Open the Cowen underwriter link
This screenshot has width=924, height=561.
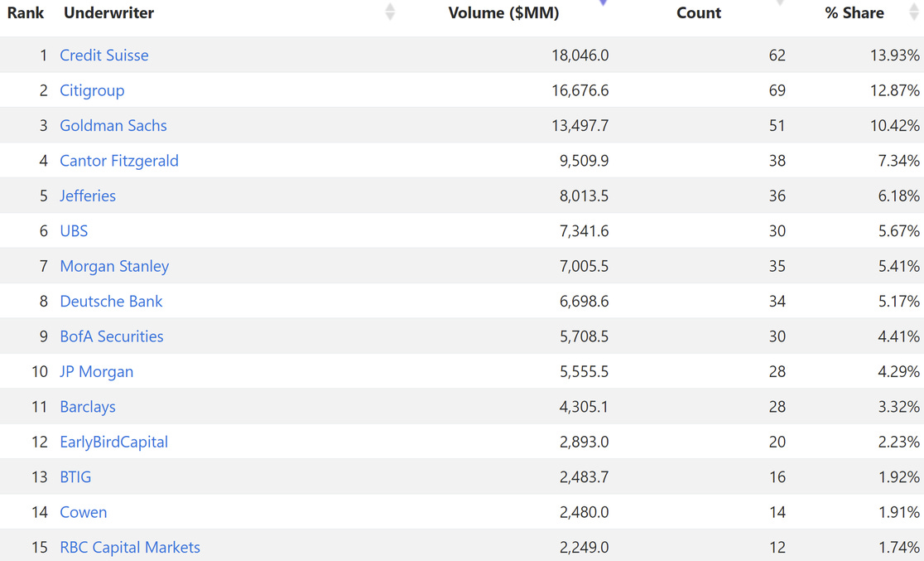point(84,512)
